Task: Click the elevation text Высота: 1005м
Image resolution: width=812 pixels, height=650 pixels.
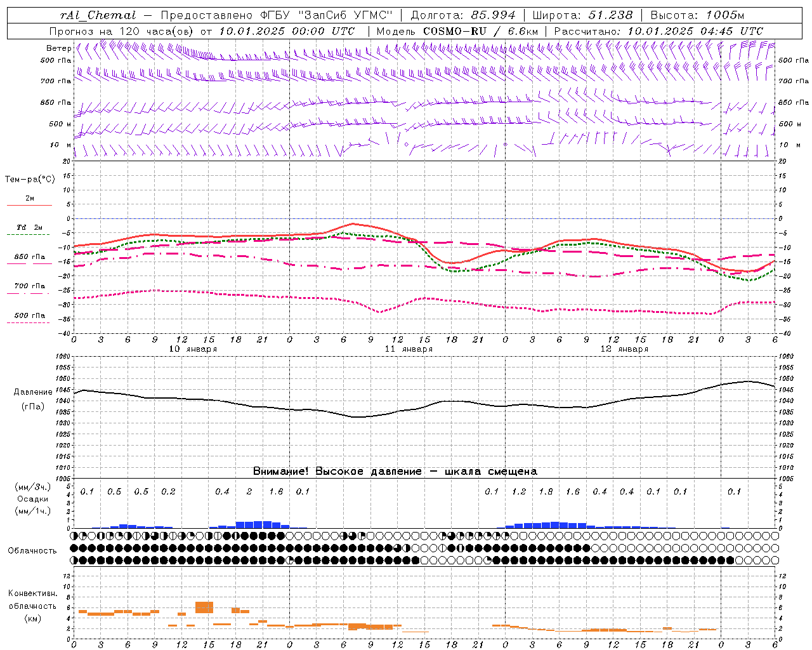Action: 697,15
